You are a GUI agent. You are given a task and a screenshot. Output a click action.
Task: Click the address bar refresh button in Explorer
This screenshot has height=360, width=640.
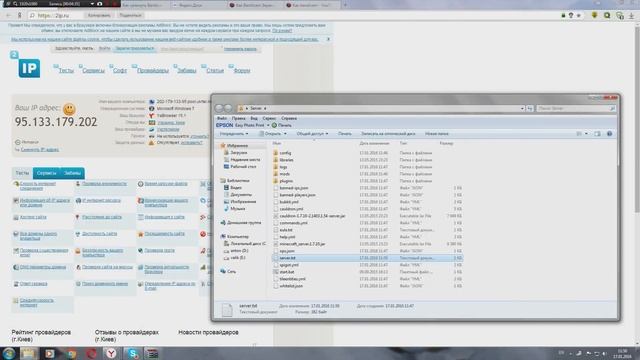click(530, 109)
